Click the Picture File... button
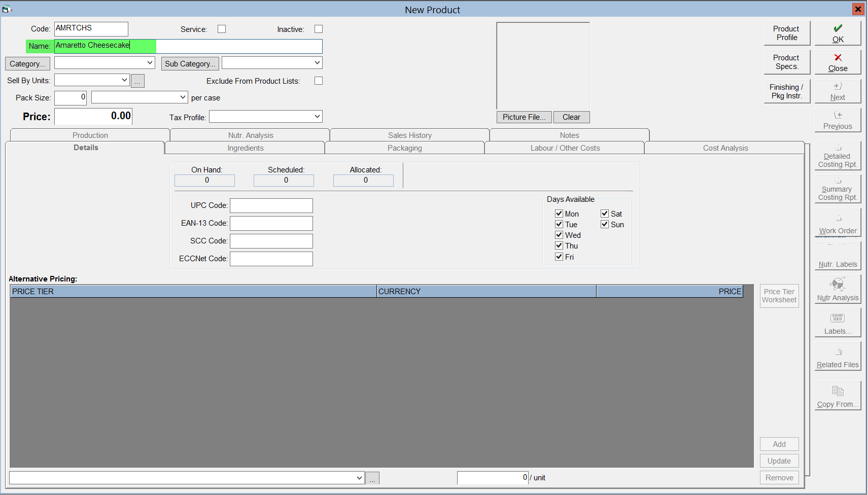The image size is (868, 495). click(x=524, y=117)
